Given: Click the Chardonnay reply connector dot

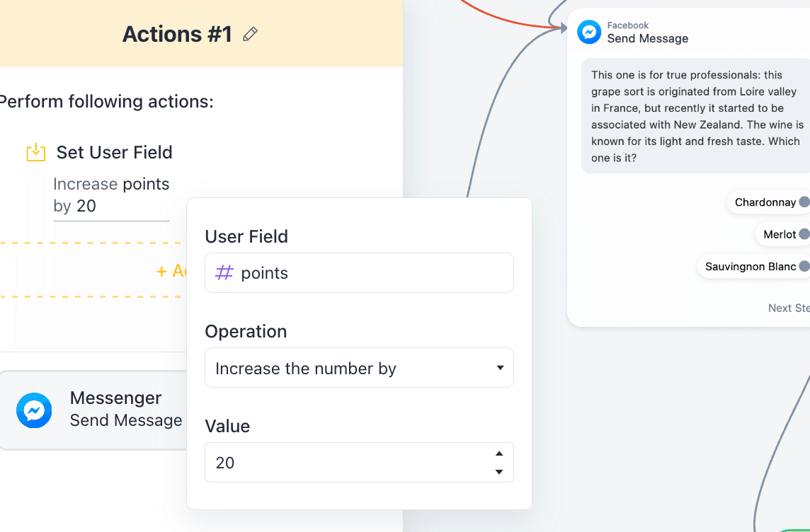Looking at the screenshot, I should [x=804, y=202].
